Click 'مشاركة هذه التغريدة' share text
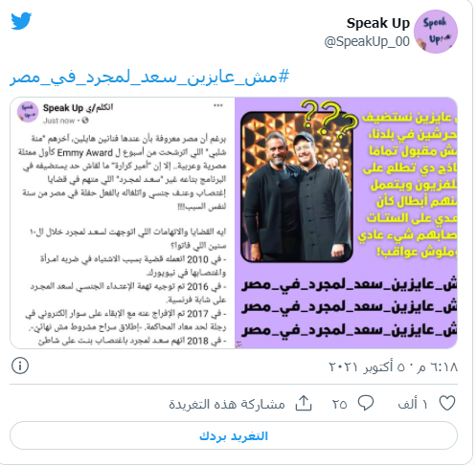This screenshot has height=466, width=476. [227, 404]
